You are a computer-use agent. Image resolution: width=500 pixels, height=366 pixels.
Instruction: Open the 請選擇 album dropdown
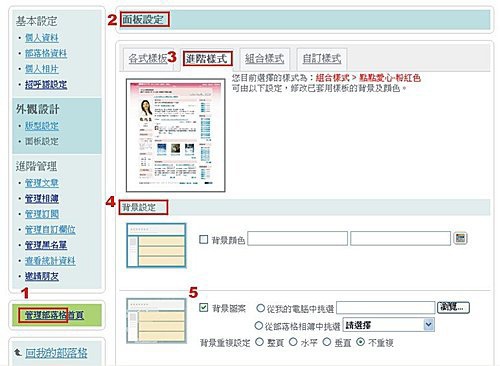coord(389,325)
